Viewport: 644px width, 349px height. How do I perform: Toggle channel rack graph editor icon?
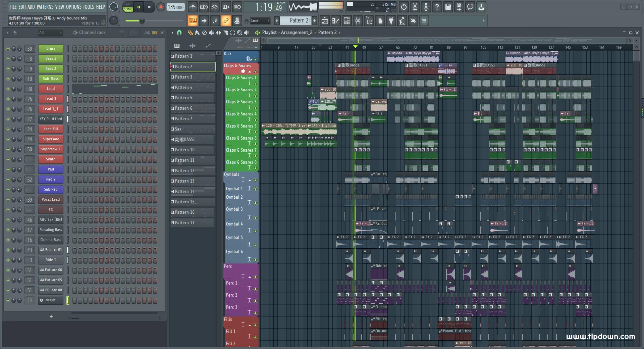(x=147, y=33)
